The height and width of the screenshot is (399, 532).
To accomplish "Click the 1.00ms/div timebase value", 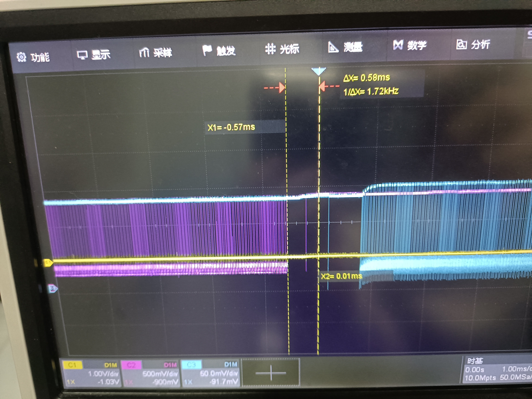I will 517,369.
